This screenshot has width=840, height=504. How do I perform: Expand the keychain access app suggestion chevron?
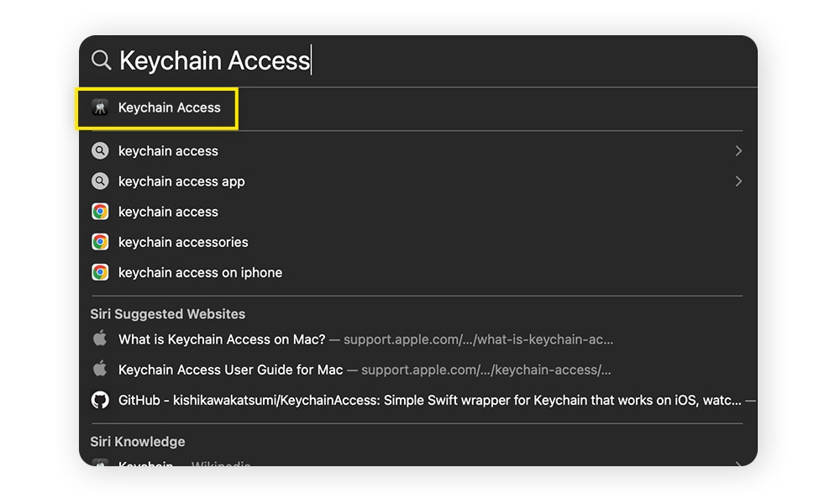[x=738, y=181]
